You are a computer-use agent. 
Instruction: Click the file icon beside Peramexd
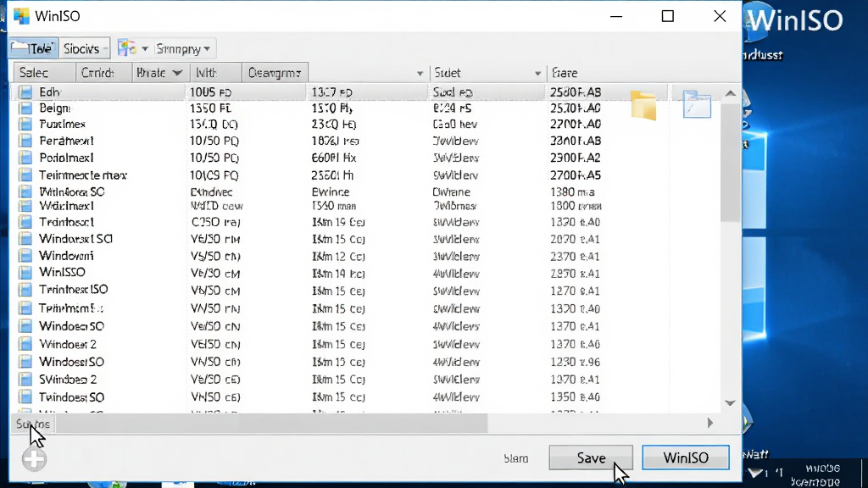25,141
